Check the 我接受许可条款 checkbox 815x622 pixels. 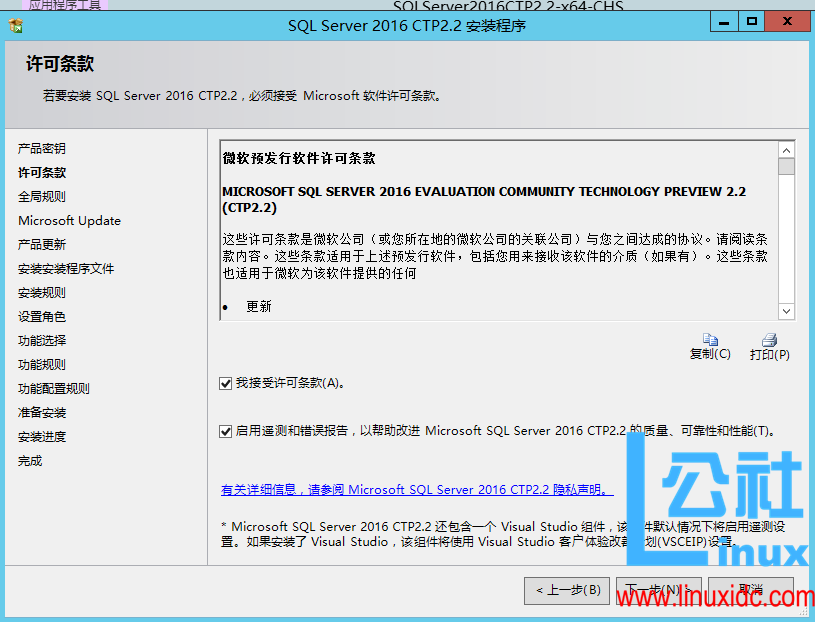click(x=225, y=383)
